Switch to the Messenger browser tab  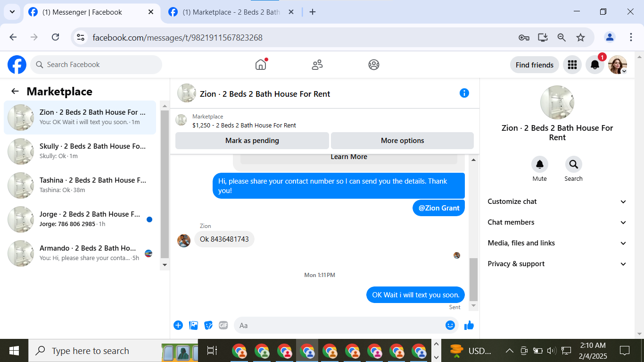[91, 12]
